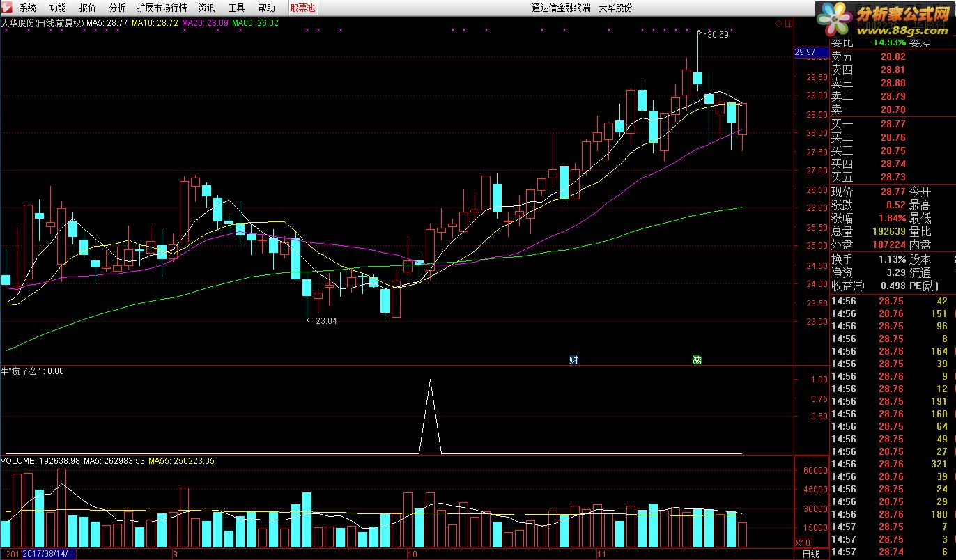The width and height of the screenshot is (956, 560).
Task: Select the 卖三 28.80 order row
Action: (893, 84)
